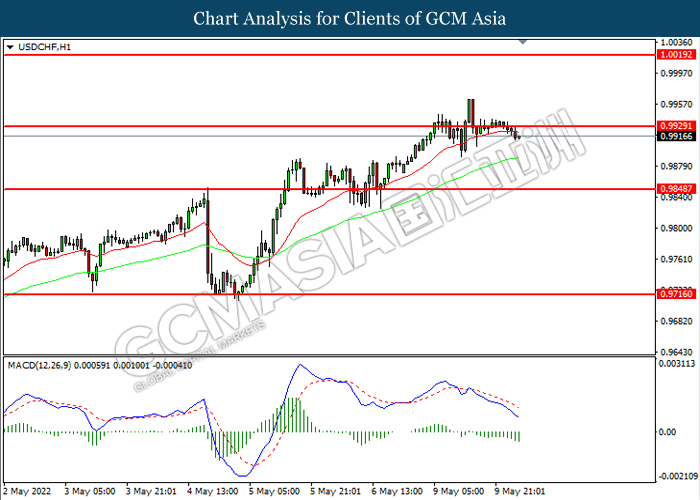Screen dimensions: 700x500
Task: Click the 0.98000 price axis value
Action: (x=677, y=228)
